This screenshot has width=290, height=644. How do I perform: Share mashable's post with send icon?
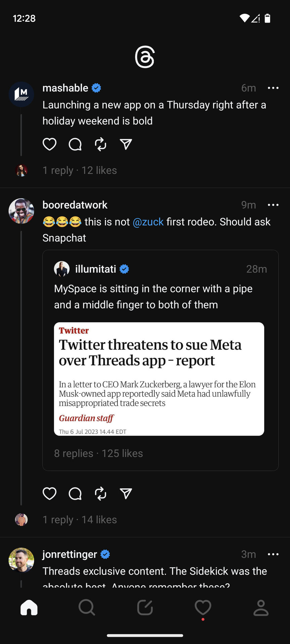(126, 144)
